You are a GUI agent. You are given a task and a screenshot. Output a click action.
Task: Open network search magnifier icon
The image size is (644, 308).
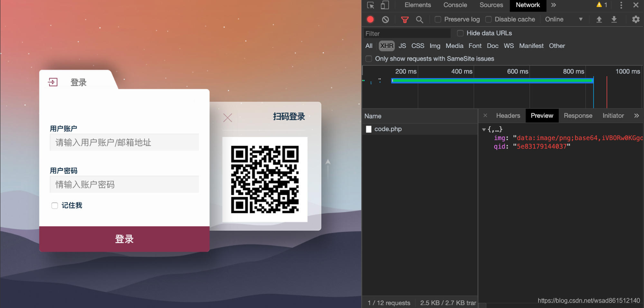pos(419,19)
